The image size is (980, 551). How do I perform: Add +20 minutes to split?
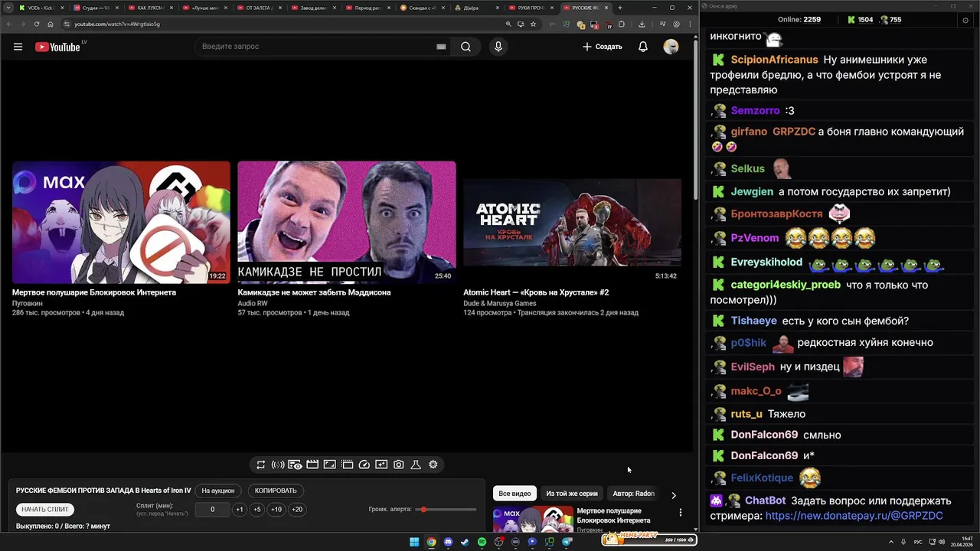(x=297, y=510)
